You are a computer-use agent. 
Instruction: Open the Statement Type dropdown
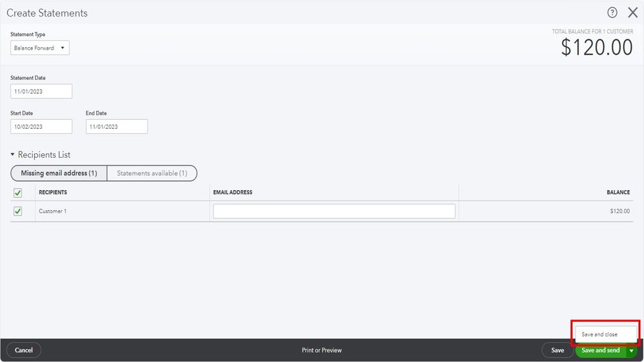coord(40,48)
